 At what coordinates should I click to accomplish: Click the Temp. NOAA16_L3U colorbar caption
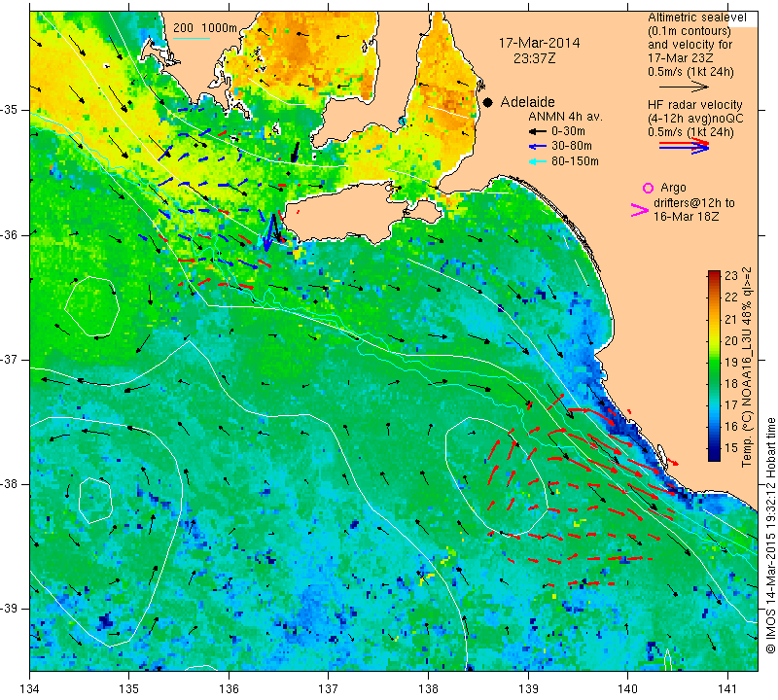[746, 367]
